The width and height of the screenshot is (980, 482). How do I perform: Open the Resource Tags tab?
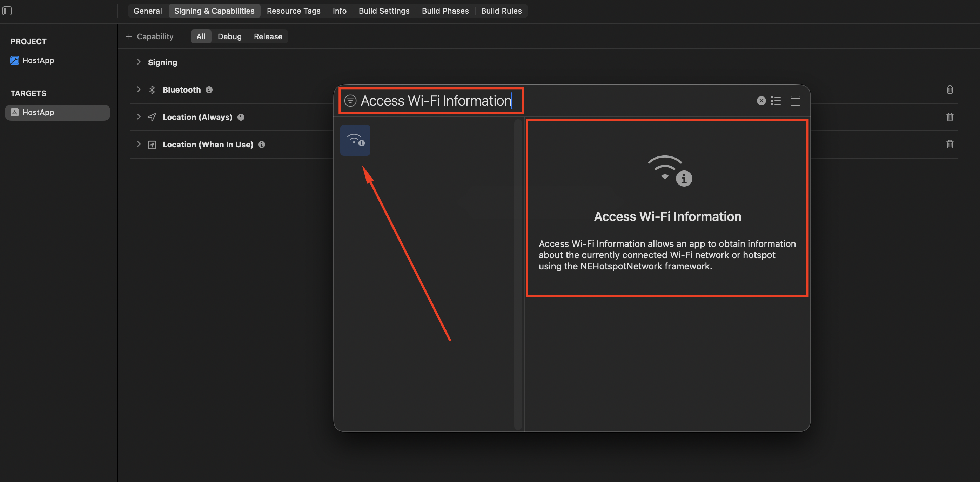293,11
